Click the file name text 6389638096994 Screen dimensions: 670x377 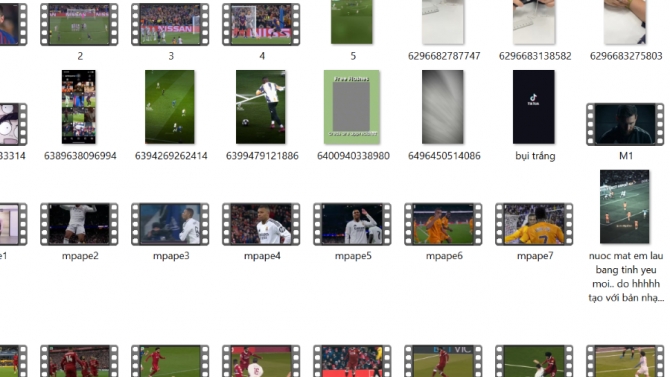[x=80, y=156]
